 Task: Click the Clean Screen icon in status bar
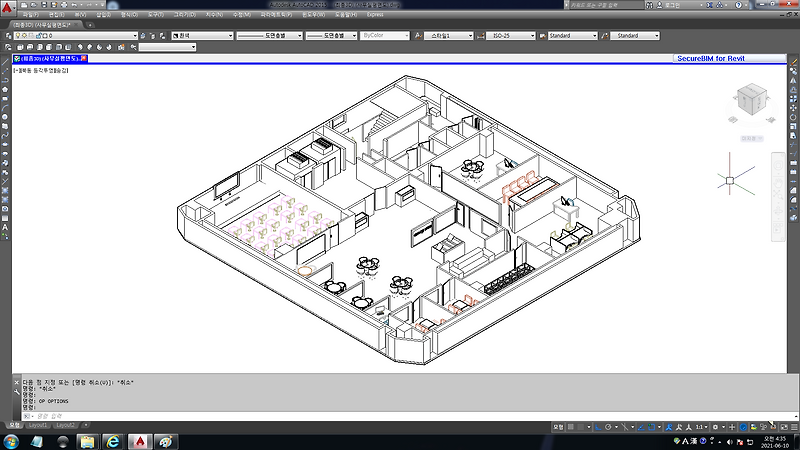[x=784, y=427]
